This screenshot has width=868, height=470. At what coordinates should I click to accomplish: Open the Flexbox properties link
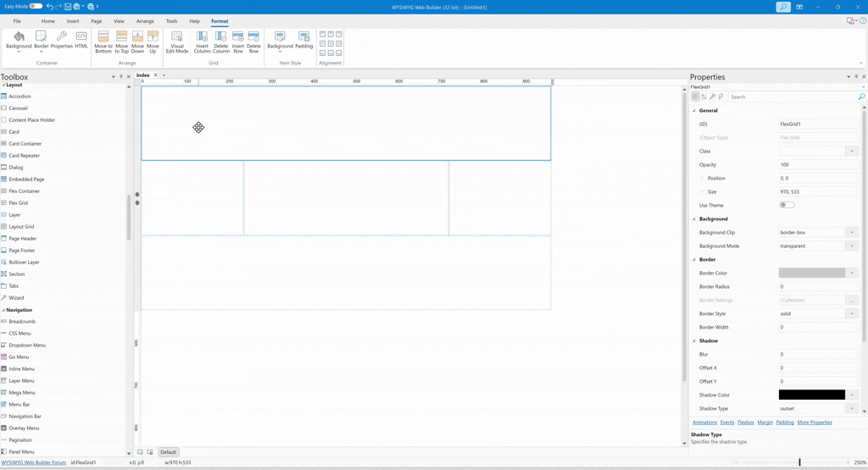pos(746,423)
